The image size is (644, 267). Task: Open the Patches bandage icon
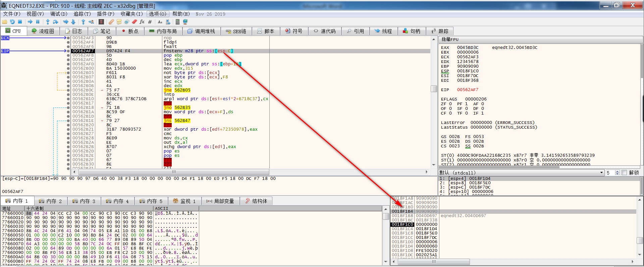[x=111, y=22]
